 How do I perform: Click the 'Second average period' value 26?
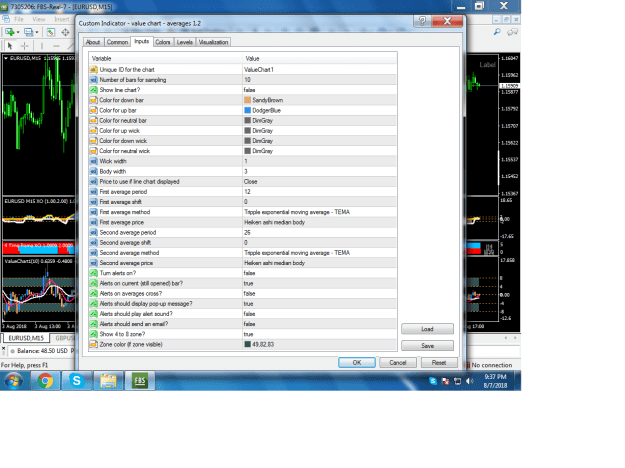319,232
